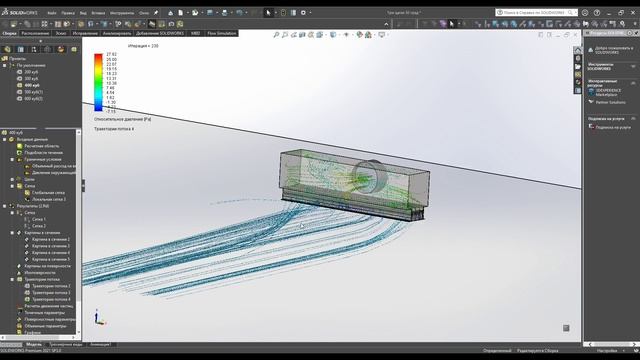
Task: Open the Display Style cube in the view toolbar
Action: coord(333,35)
